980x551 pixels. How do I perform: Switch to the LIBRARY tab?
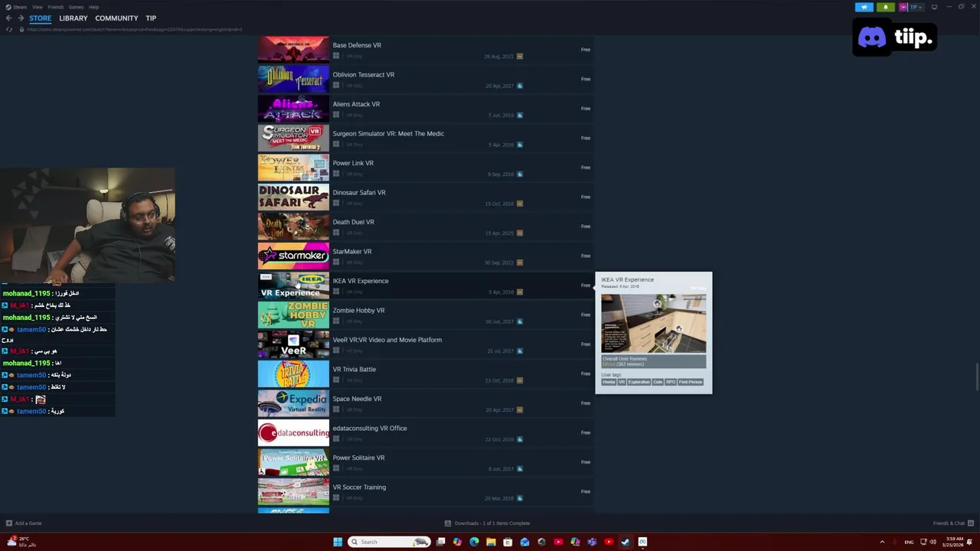(x=73, y=18)
